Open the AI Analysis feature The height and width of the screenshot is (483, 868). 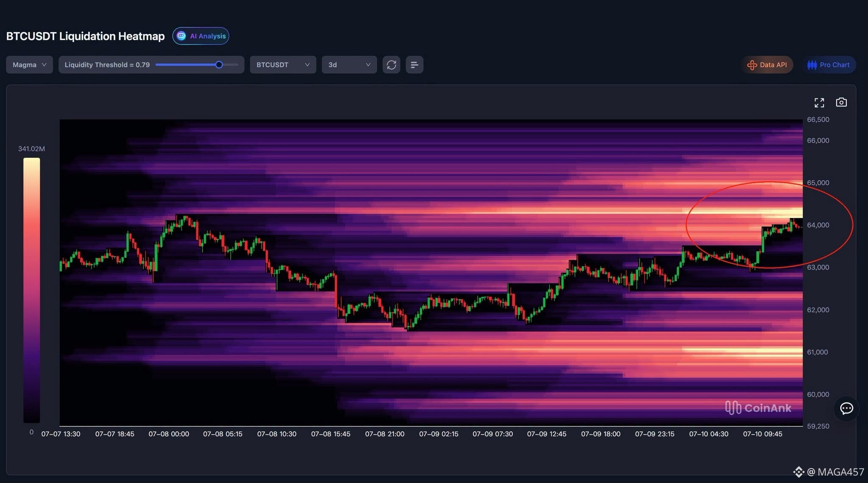[200, 36]
